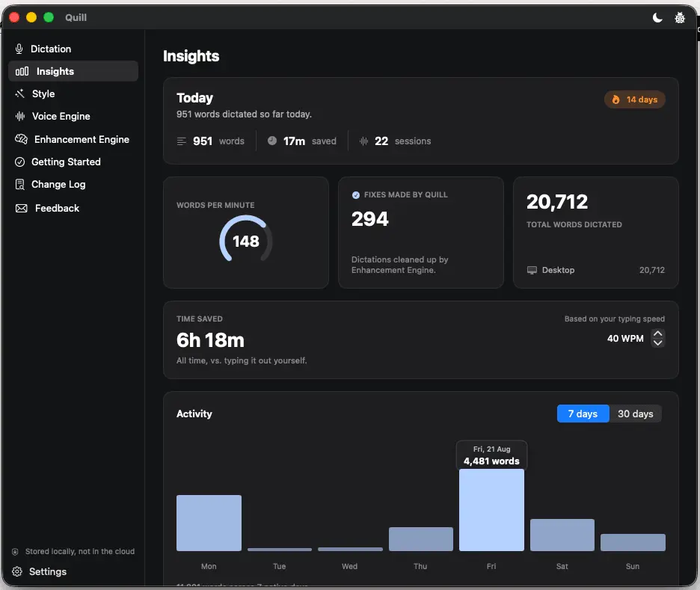Switch Activity chart to 7 days
The image size is (700, 590).
583,414
